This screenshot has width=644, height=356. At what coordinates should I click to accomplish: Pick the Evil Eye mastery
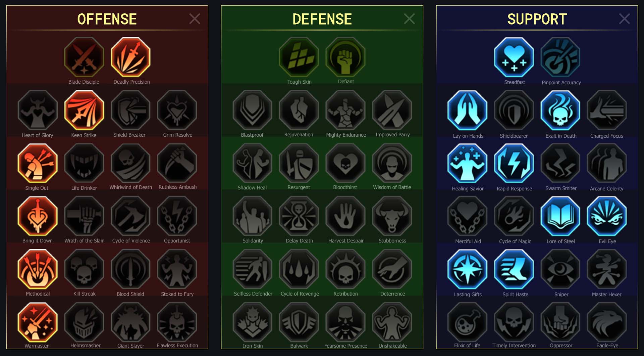point(607,216)
